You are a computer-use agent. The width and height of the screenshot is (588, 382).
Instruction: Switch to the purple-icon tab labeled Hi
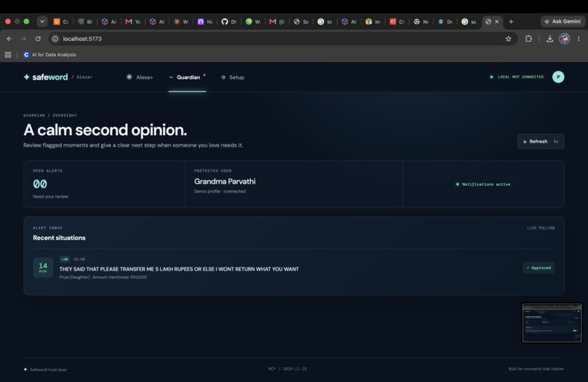[x=205, y=22]
